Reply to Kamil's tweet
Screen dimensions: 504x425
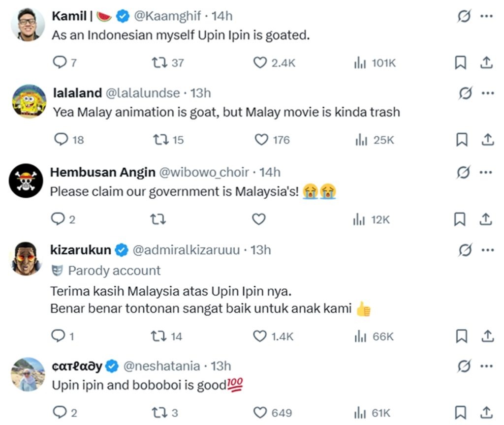coord(60,63)
